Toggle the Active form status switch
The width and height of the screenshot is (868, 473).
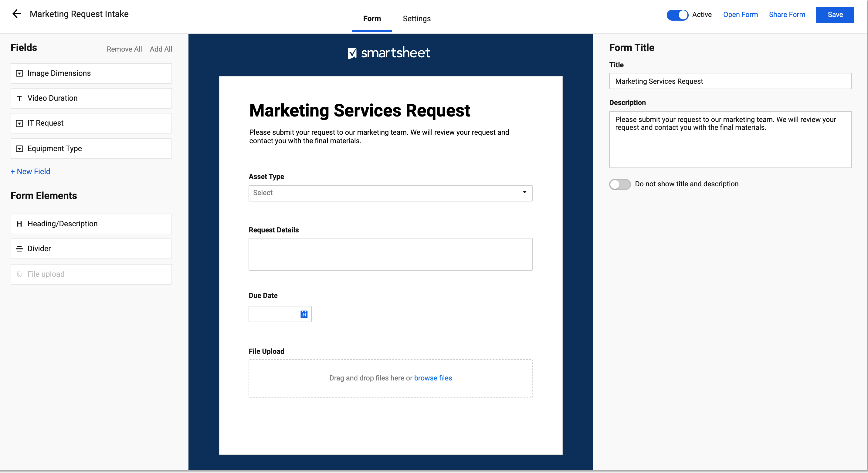[677, 14]
